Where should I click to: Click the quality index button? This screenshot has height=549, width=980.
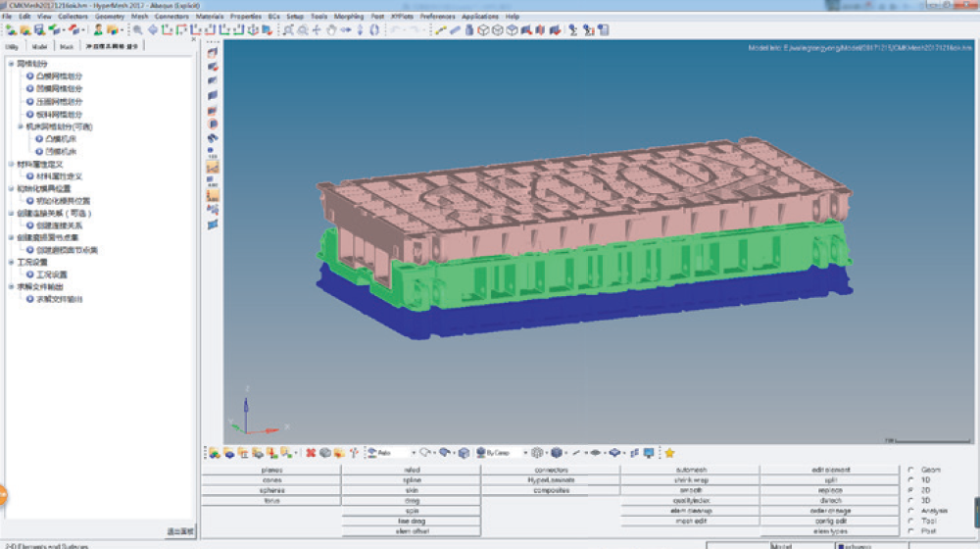pos(690,500)
